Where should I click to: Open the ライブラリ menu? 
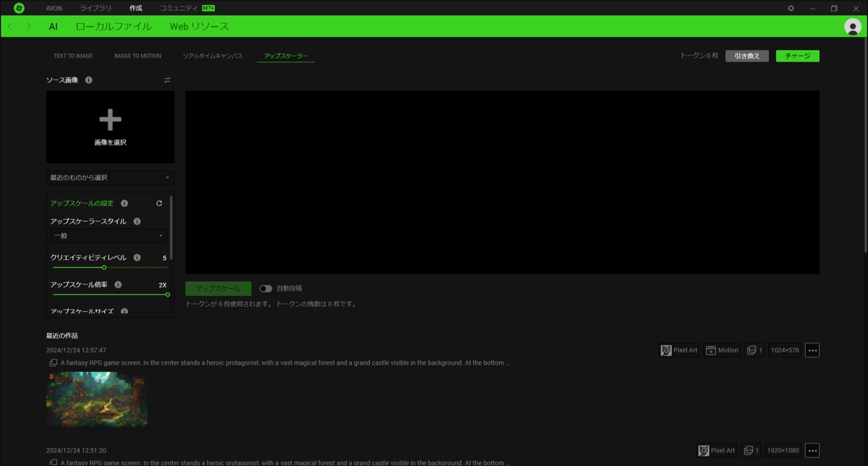[x=95, y=9]
